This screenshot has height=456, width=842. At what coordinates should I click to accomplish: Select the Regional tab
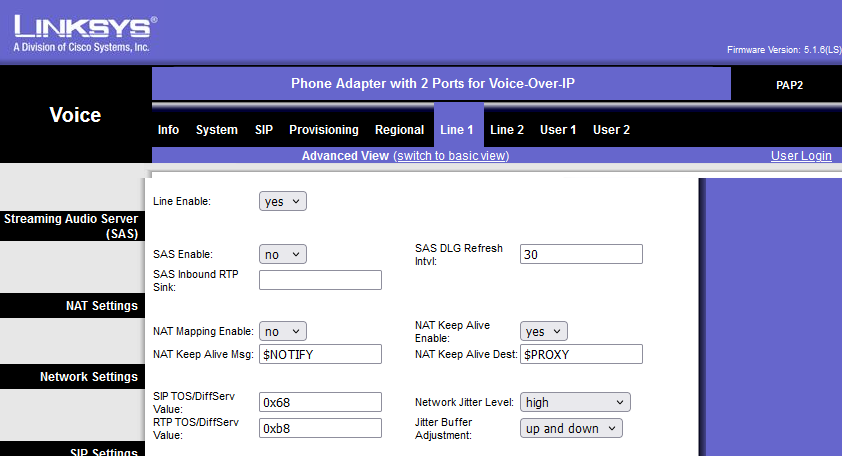pyautogui.click(x=399, y=130)
